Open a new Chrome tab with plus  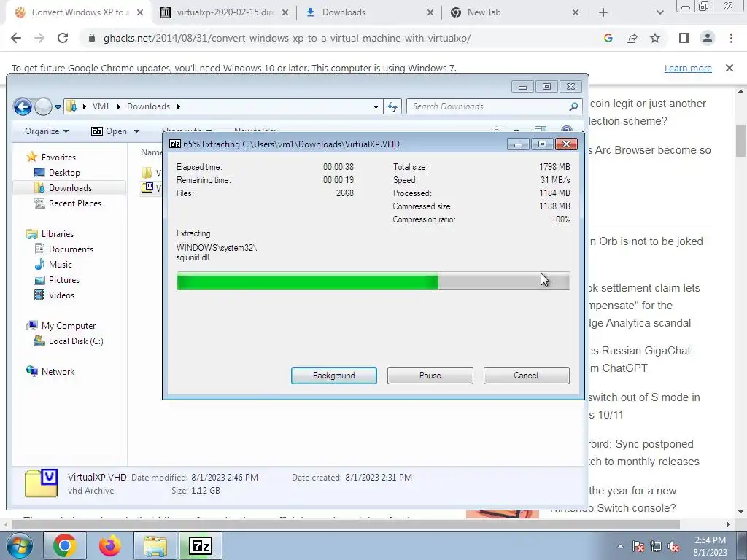pyautogui.click(x=603, y=12)
